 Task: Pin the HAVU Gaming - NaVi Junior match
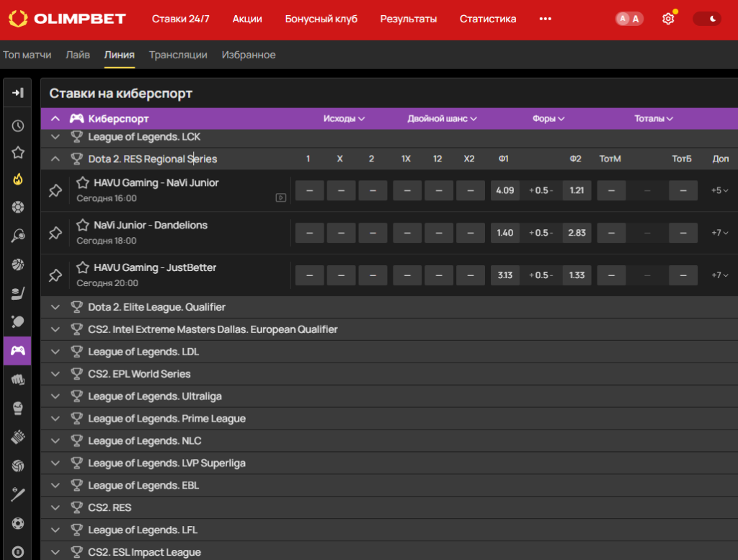click(x=55, y=190)
